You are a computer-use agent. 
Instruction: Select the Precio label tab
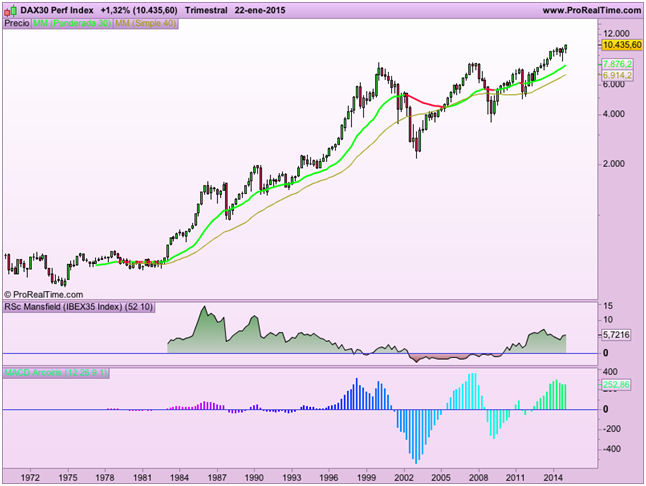(x=17, y=23)
